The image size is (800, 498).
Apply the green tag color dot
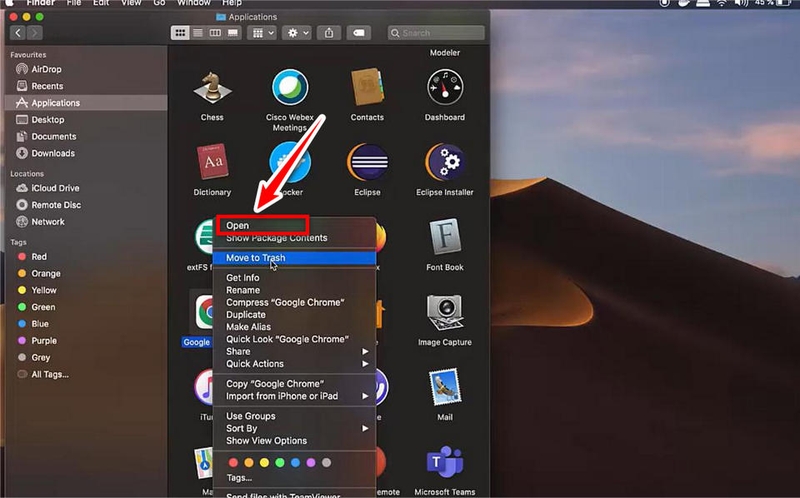click(280, 463)
